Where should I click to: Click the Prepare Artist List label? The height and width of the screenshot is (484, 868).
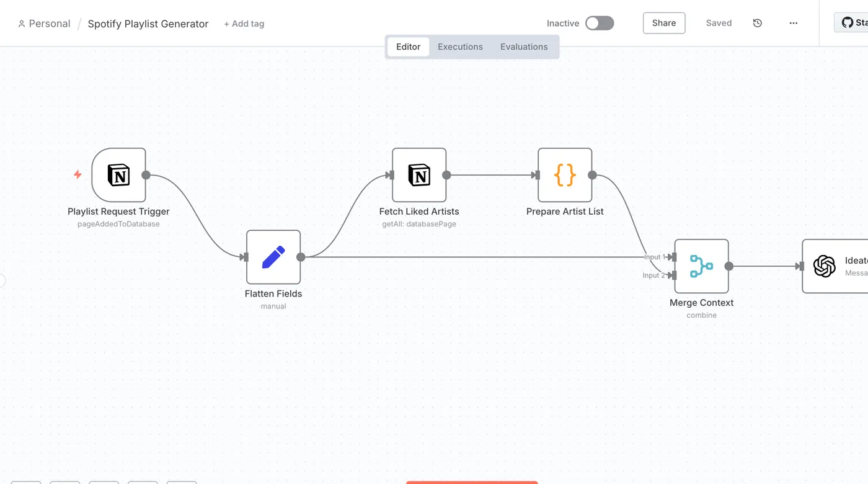tap(565, 212)
